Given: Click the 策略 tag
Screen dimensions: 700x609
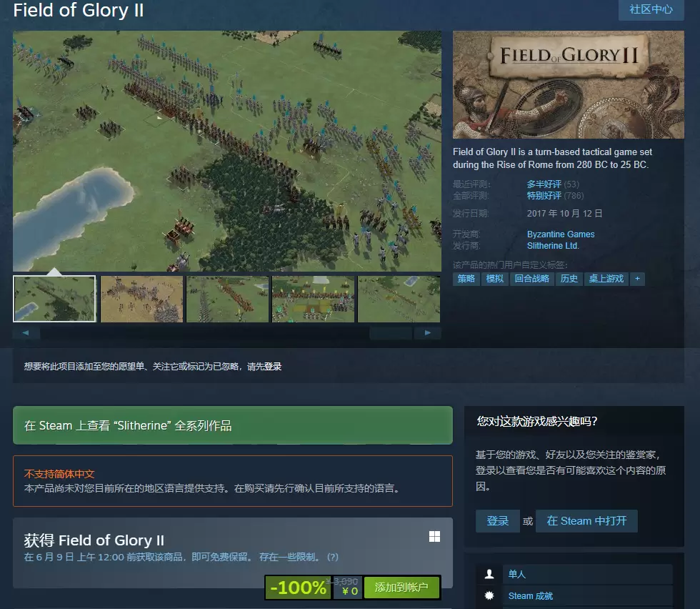Looking at the screenshot, I should (466, 279).
